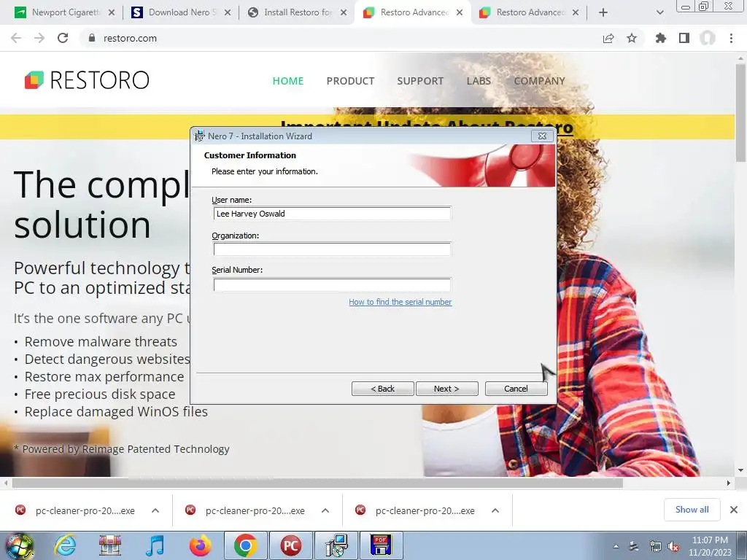The image size is (747, 560).
Task: Open HOME in Restoro navigation
Action: coord(287,81)
